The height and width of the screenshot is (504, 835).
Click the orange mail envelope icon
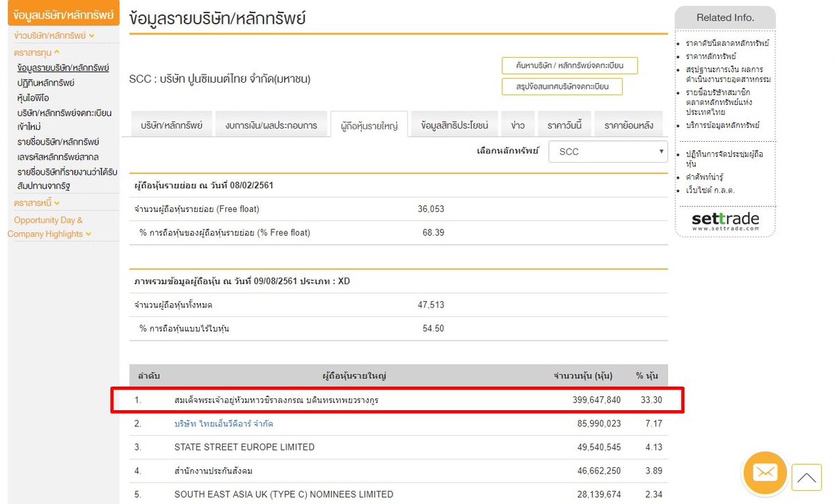(x=765, y=473)
